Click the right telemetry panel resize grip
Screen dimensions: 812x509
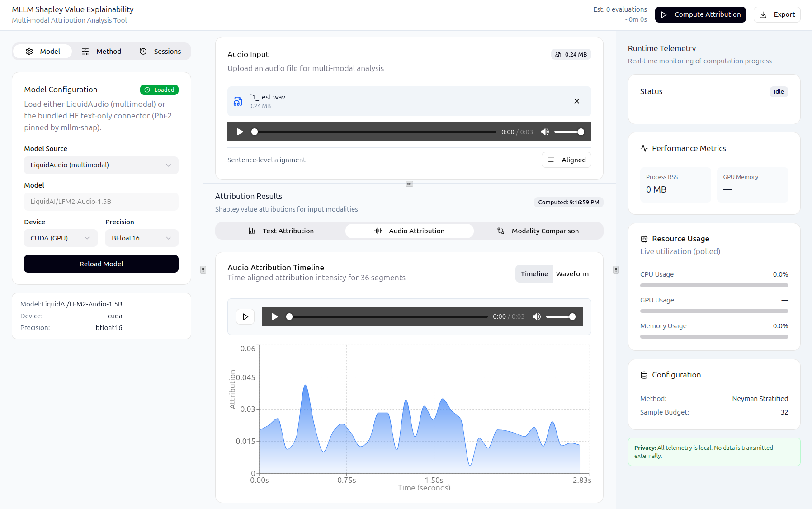click(x=616, y=270)
